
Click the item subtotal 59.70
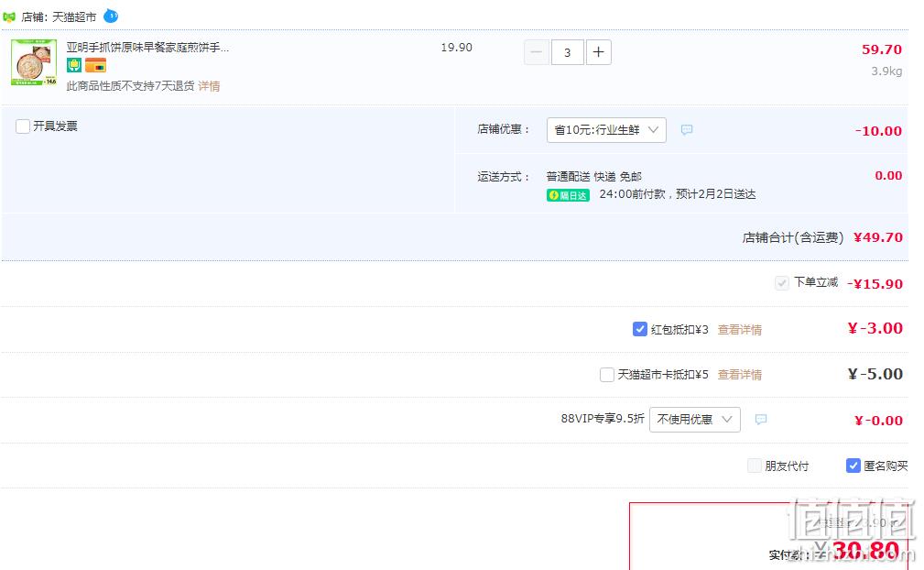click(x=882, y=49)
